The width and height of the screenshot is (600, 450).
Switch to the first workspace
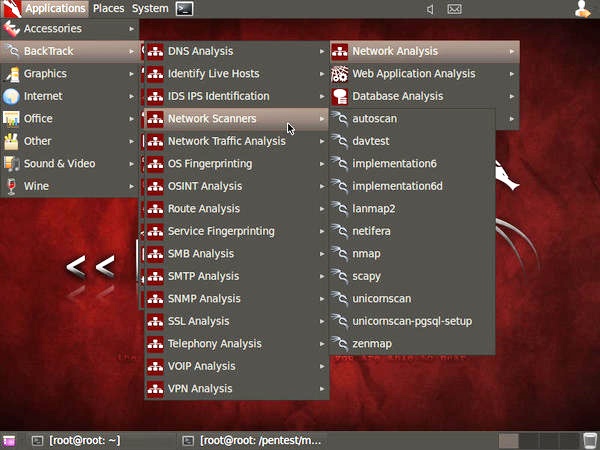[x=509, y=441]
